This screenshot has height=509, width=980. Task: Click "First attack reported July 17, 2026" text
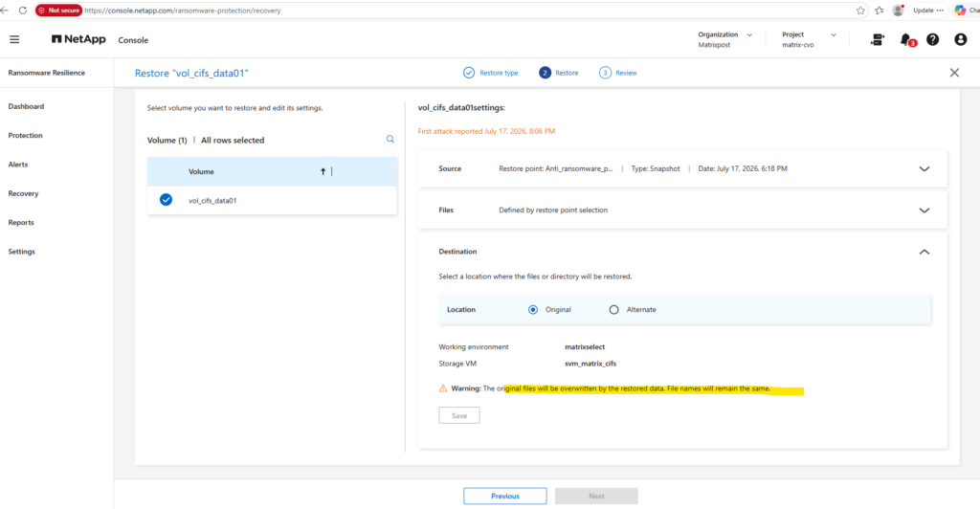click(x=486, y=131)
